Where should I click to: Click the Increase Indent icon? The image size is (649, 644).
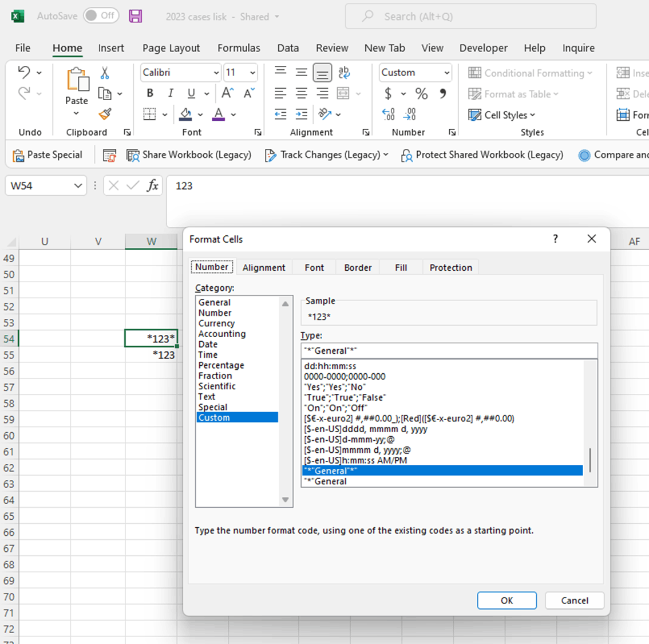coord(301,114)
